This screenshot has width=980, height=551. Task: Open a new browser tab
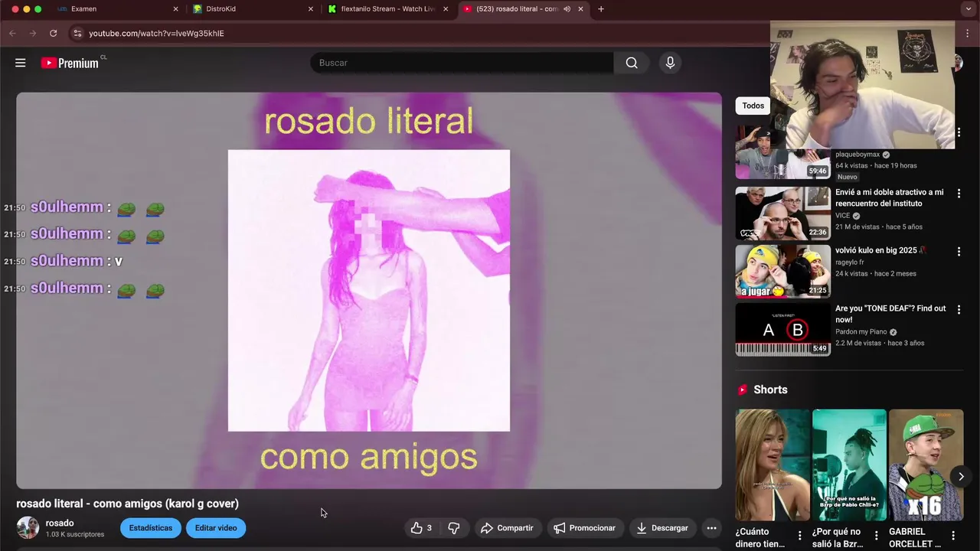point(601,9)
